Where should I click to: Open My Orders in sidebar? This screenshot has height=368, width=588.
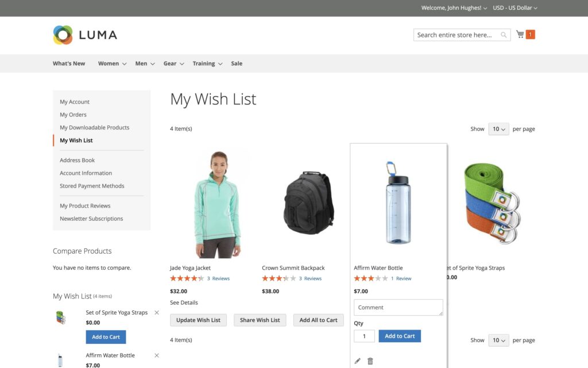point(73,114)
